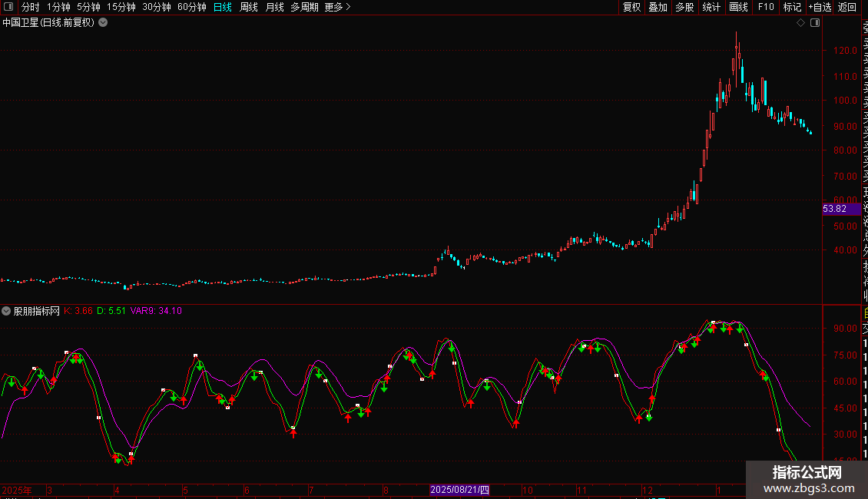The width and height of the screenshot is (868, 499).
Task: Click the 叠加 overlay button
Action: coord(658,7)
